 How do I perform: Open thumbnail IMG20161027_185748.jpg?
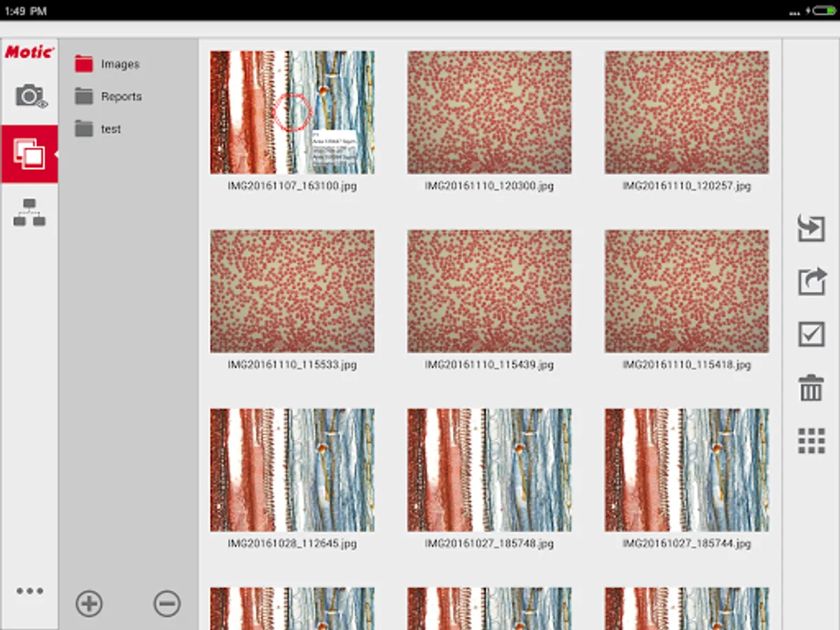point(489,470)
